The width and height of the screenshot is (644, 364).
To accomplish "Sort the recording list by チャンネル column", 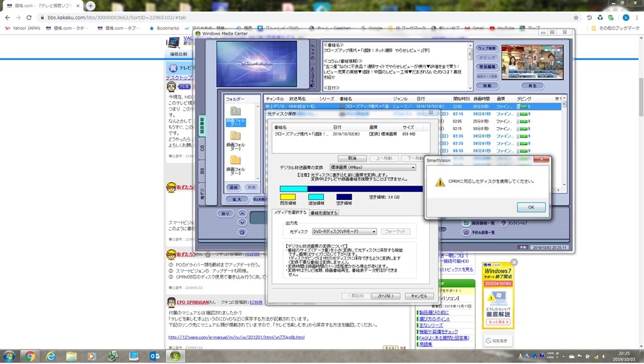I will 275,99.
